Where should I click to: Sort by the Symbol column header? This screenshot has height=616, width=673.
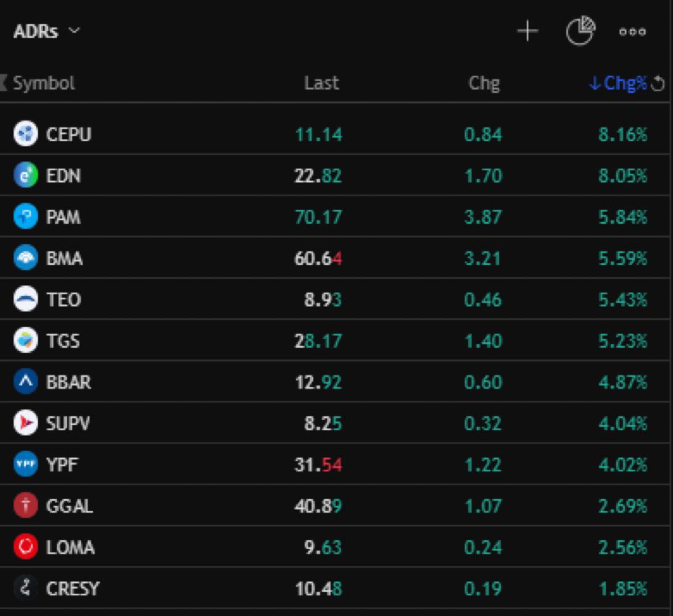[x=44, y=83]
